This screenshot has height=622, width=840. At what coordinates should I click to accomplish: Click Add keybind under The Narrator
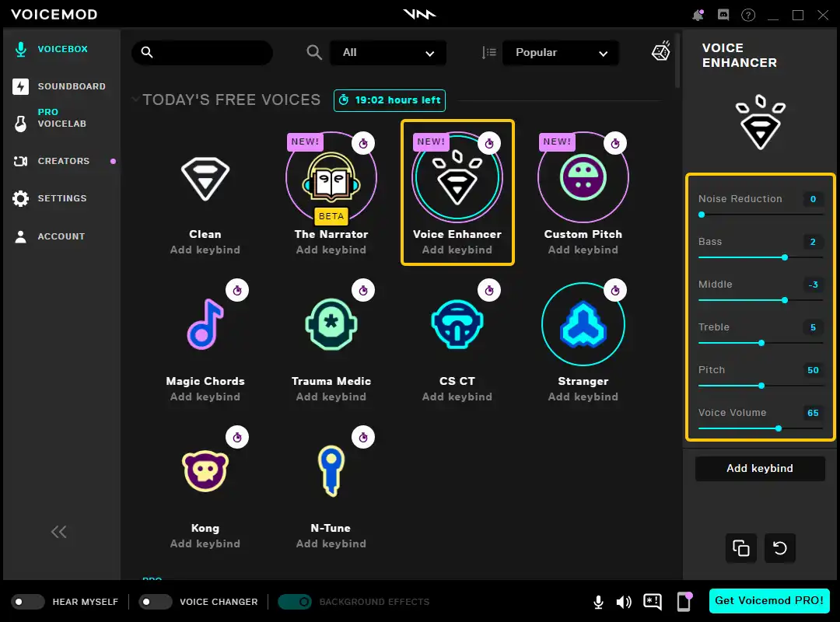point(331,250)
